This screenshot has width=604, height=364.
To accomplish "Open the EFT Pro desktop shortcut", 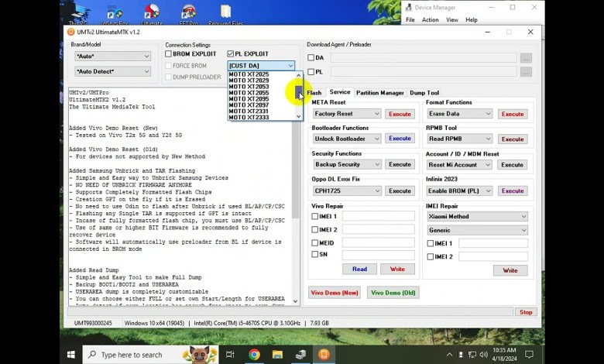I will pos(188,15).
